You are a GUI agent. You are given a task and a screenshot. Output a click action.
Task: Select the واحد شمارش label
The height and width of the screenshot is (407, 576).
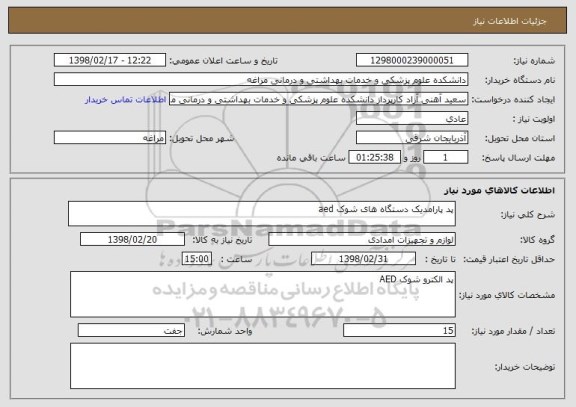(225, 331)
